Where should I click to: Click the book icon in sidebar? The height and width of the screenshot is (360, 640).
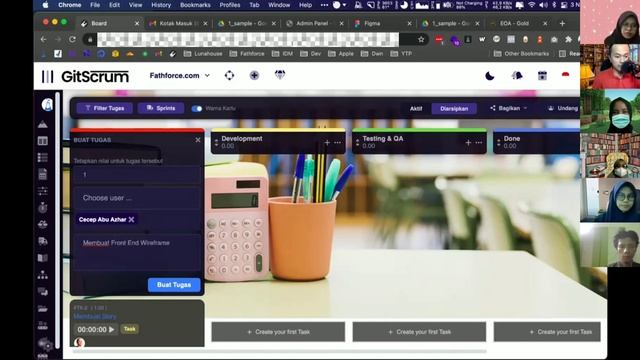pos(42,258)
